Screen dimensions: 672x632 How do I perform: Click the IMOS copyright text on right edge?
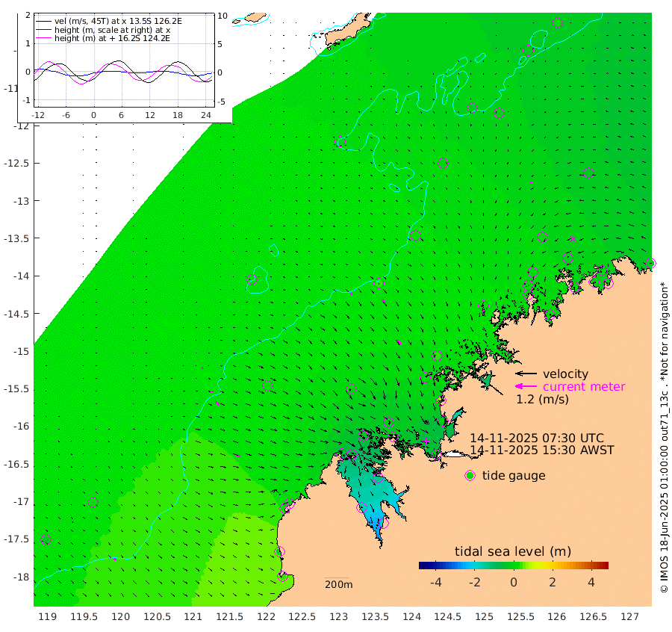[664, 437]
